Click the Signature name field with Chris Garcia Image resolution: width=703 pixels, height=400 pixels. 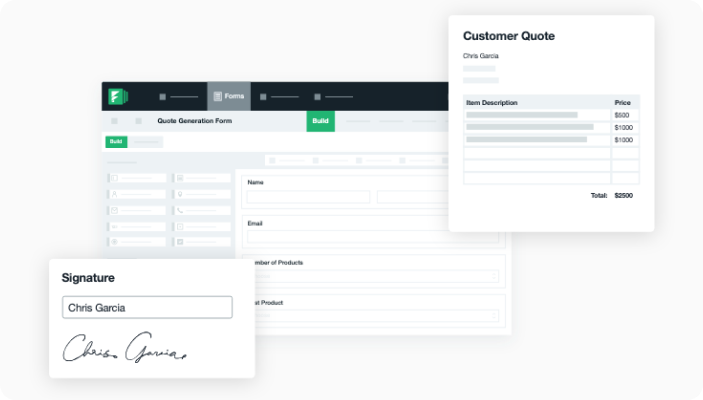(x=147, y=307)
